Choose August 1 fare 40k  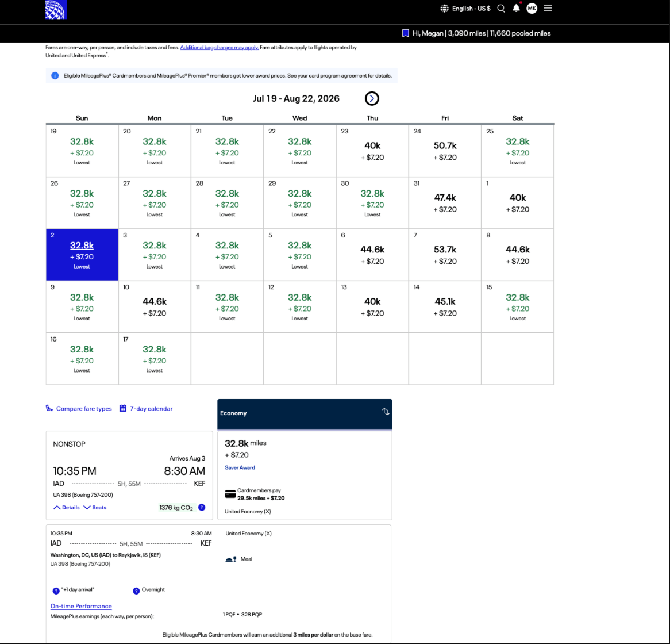(518, 203)
